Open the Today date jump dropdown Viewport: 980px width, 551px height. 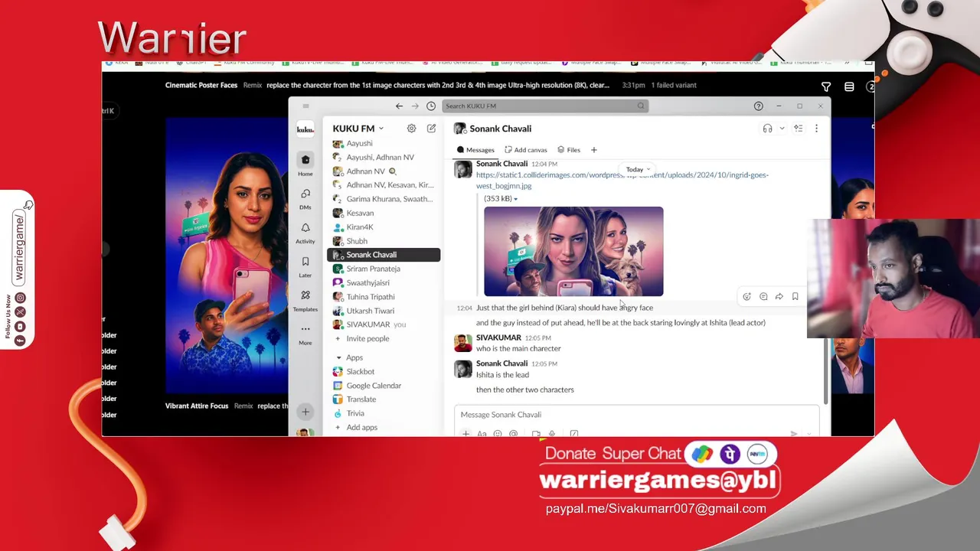point(637,170)
